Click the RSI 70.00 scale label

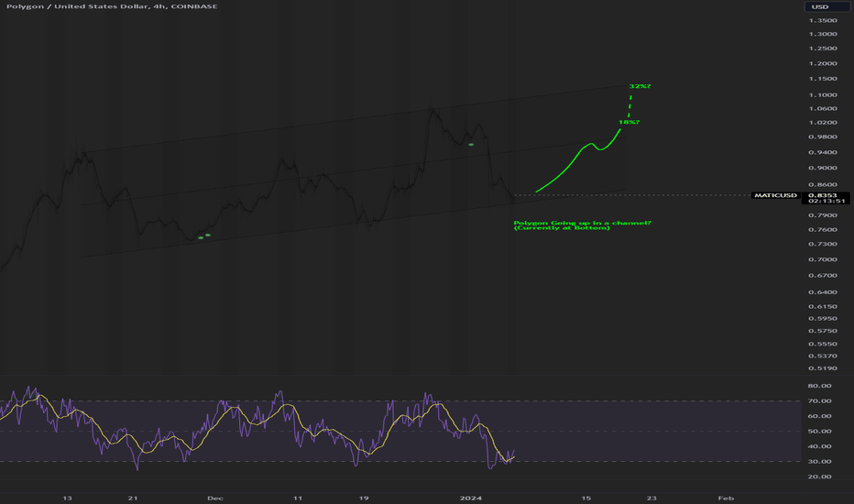pos(820,401)
